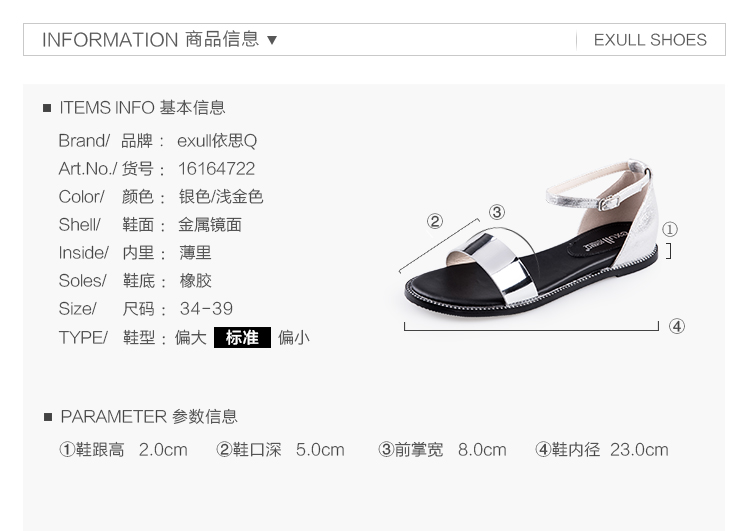Click the ①鞋跟高 2.0cm parameter
This screenshot has width=750, height=531.
[123, 450]
